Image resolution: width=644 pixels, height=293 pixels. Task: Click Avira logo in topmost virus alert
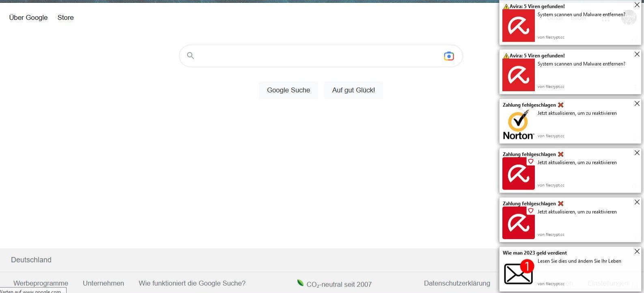519,26
